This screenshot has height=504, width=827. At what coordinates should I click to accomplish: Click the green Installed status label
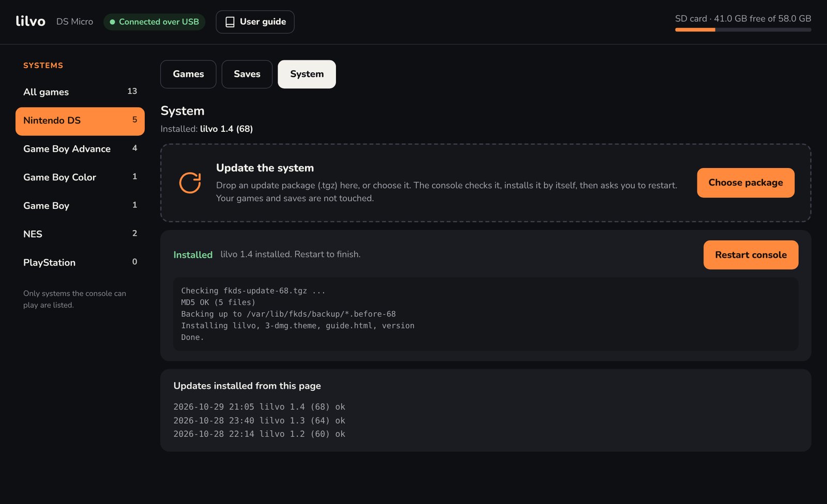pyautogui.click(x=193, y=255)
